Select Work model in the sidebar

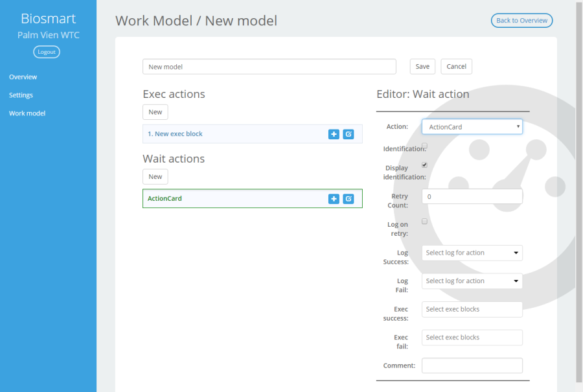coord(27,113)
